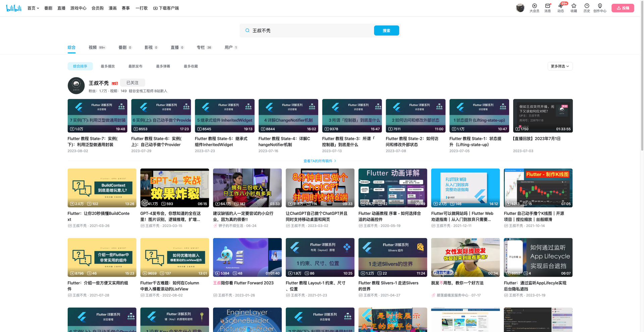
Task: Click uploader 钾子的不烦生活 link
Action: click(231, 226)
